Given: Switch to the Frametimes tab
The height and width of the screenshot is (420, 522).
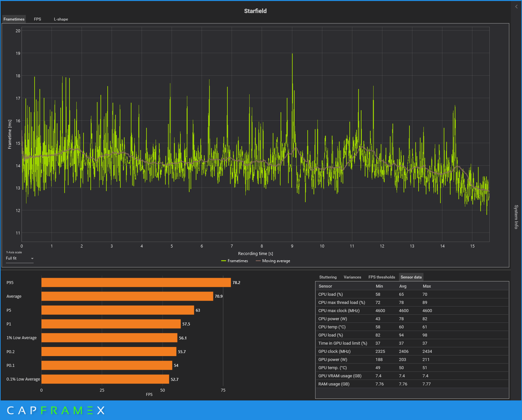Looking at the screenshot, I should click(x=14, y=19).
